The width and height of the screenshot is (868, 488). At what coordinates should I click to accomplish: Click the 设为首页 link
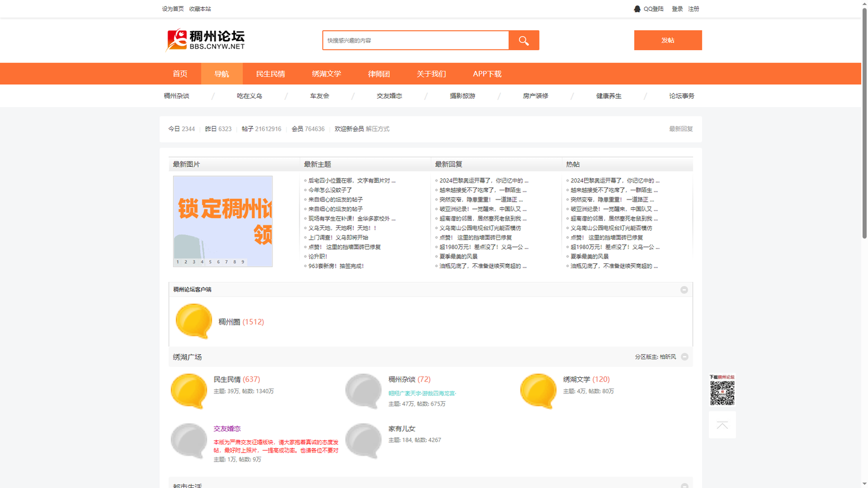point(173,9)
